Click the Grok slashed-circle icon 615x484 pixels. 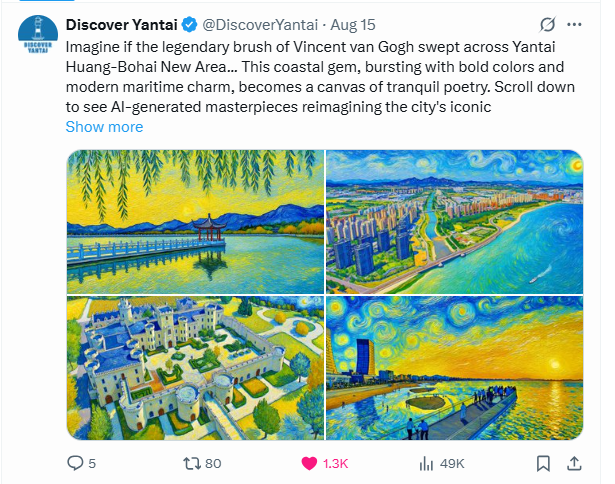547,25
